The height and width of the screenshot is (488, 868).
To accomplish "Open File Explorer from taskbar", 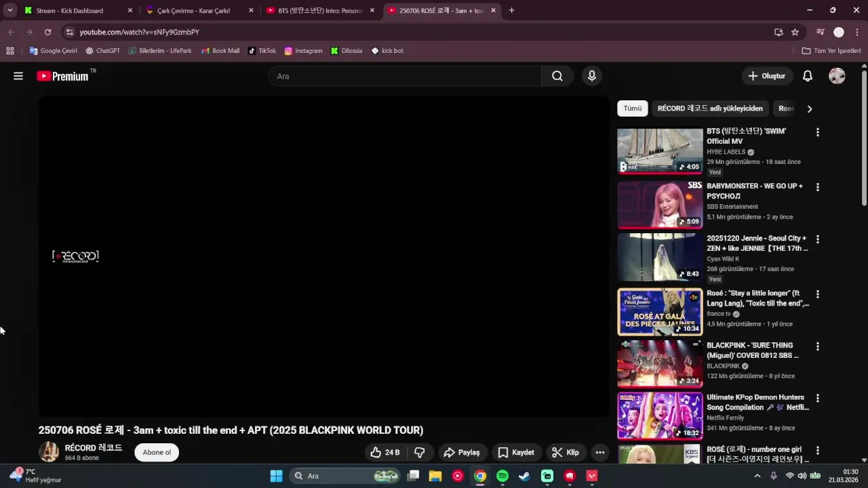I will pyautogui.click(x=435, y=476).
